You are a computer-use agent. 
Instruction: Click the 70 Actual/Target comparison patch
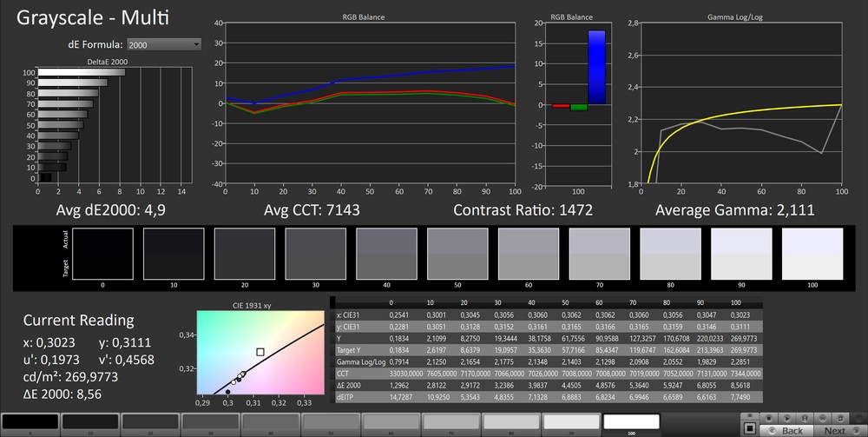point(599,253)
